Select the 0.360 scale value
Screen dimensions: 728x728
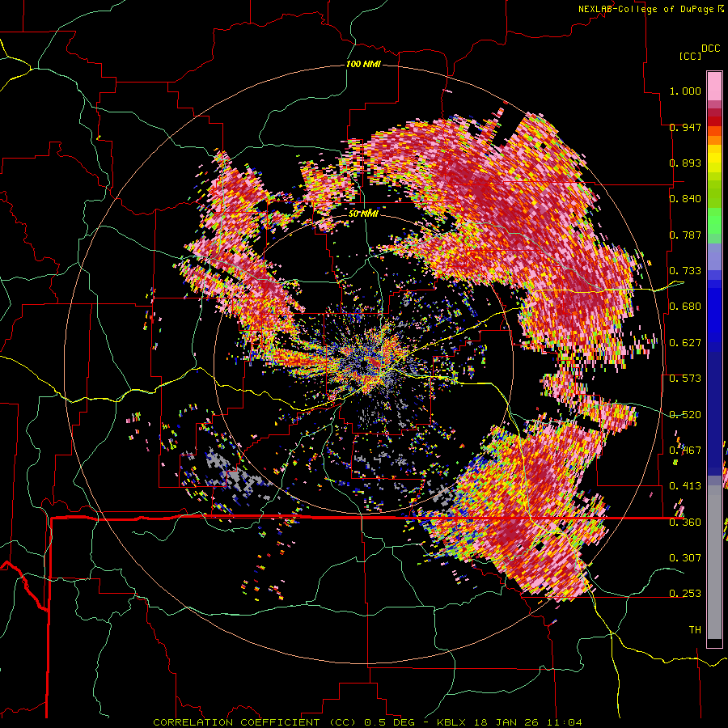tap(685, 522)
